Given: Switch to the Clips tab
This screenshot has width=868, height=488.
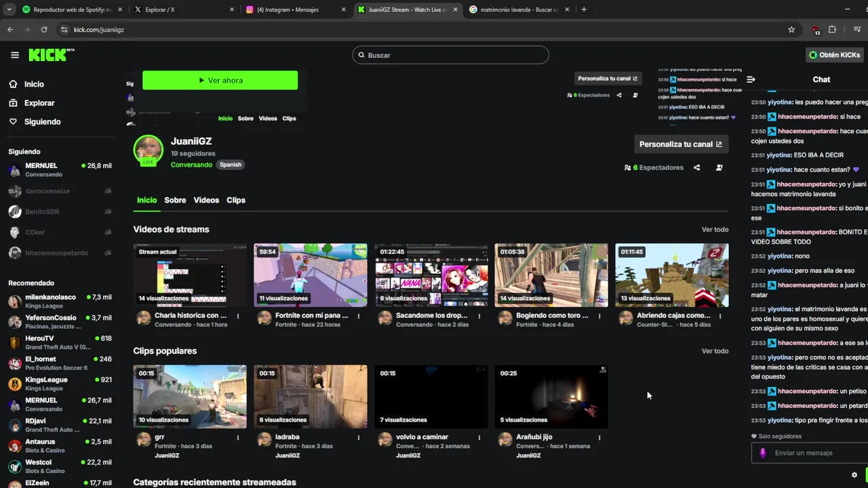Looking at the screenshot, I should (x=236, y=200).
